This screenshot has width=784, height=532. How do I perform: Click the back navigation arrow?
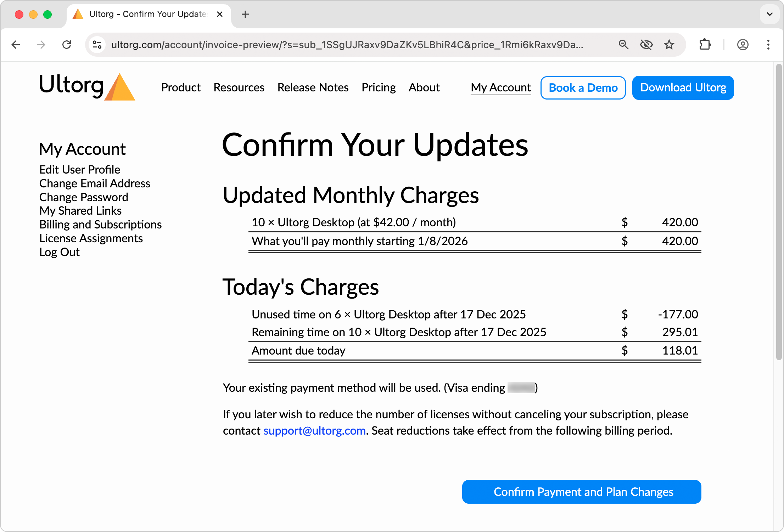(16, 45)
